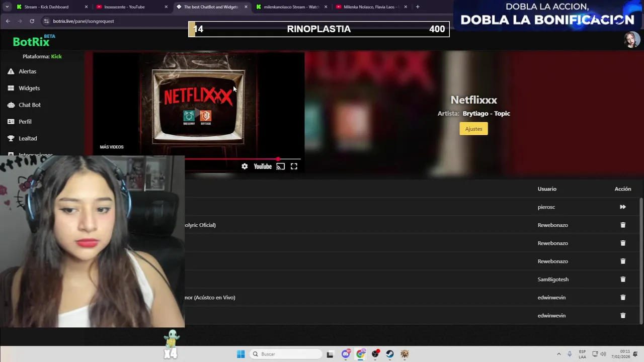This screenshot has width=644, height=362.
Task: Open OBS Studio from the taskbar
Action: click(x=375, y=354)
